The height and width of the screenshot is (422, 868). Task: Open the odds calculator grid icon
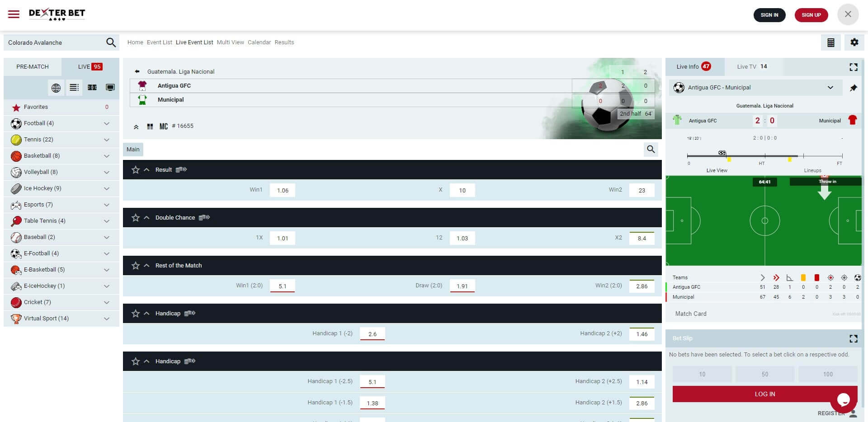830,42
